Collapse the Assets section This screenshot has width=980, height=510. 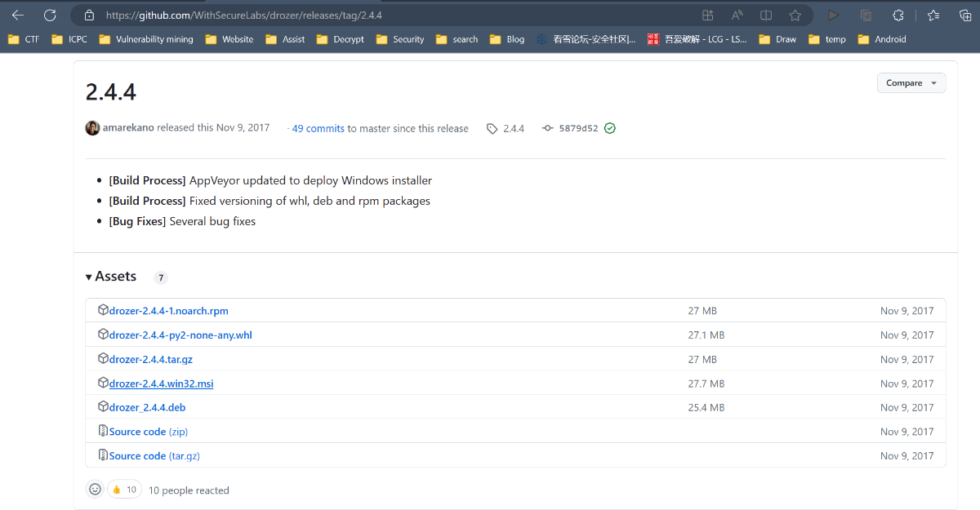(111, 277)
